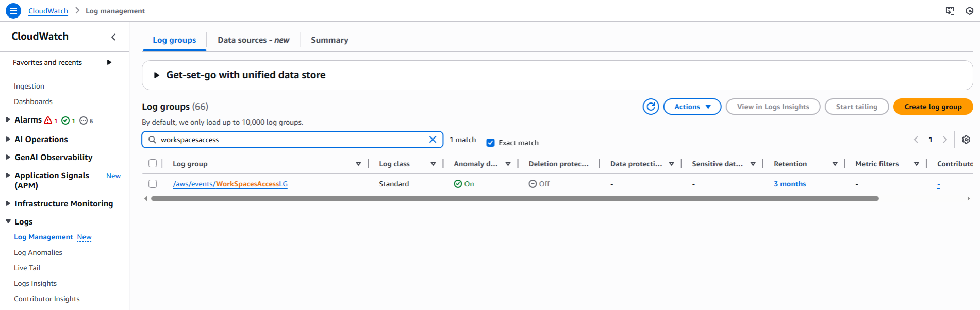Expand the Alarms sidebar section
Image resolution: width=980 pixels, height=310 pixels.
8,119
